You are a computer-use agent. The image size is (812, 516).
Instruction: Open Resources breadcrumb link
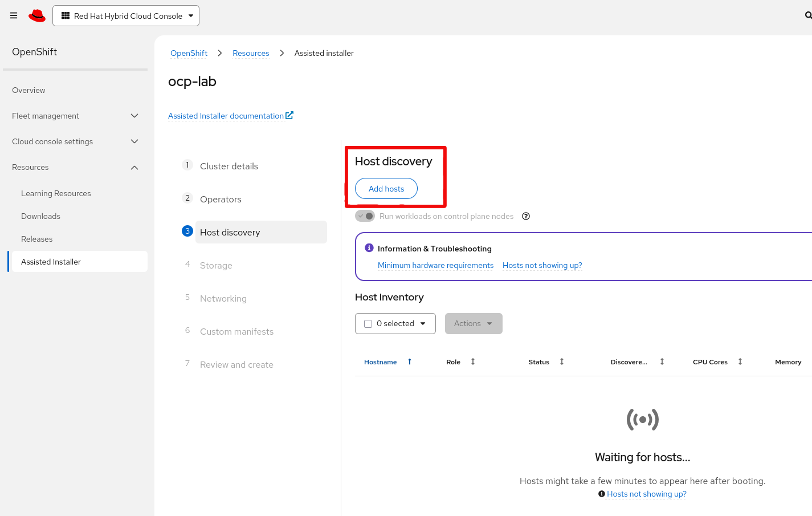coord(251,53)
